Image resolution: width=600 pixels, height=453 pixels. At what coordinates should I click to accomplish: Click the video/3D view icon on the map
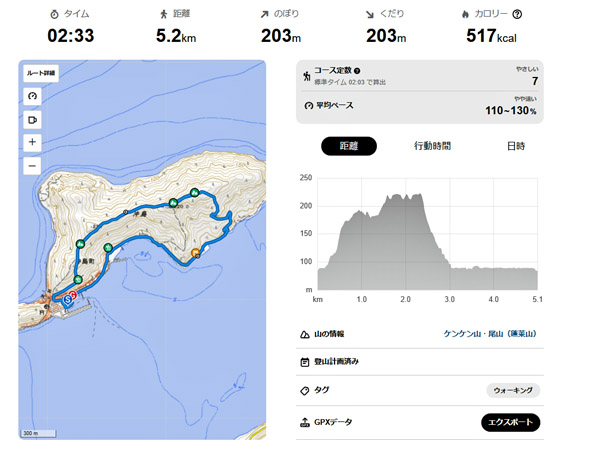(x=33, y=120)
